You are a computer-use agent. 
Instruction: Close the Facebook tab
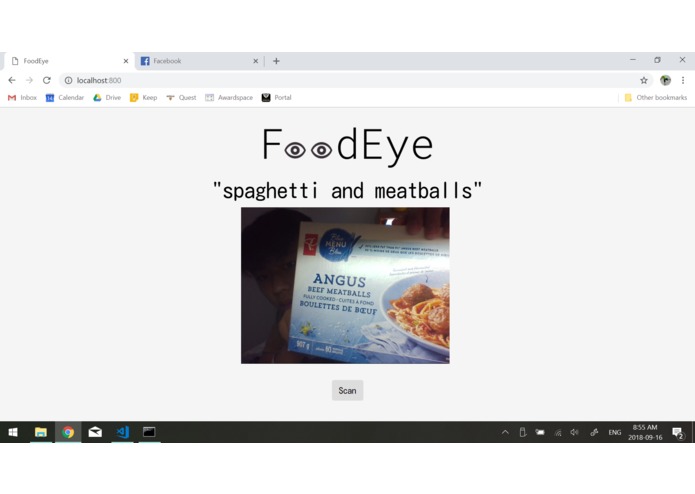pos(256,61)
